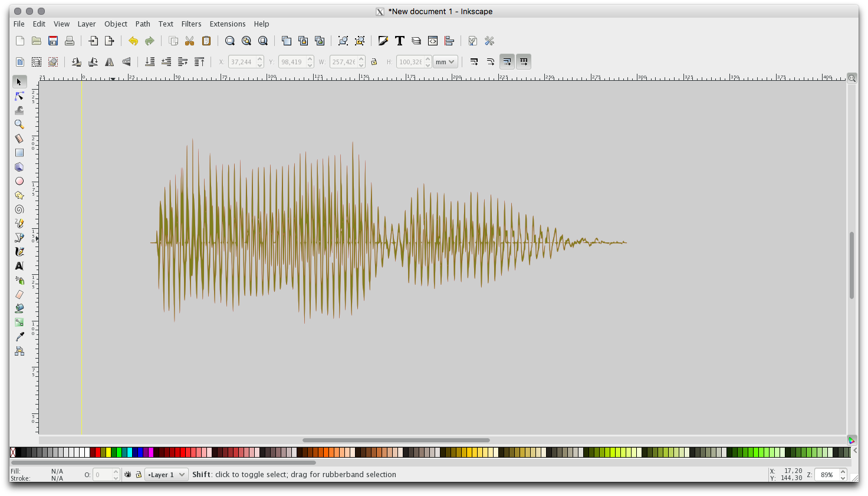The image size is (868, 496).
Task: Open the Object menu
Action: (x=116, y=24)
